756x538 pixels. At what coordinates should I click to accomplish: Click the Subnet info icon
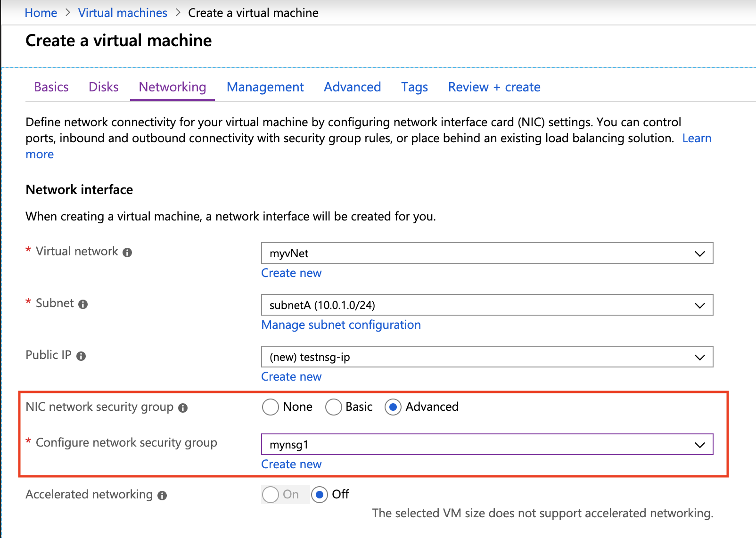[x=83, y=304]
